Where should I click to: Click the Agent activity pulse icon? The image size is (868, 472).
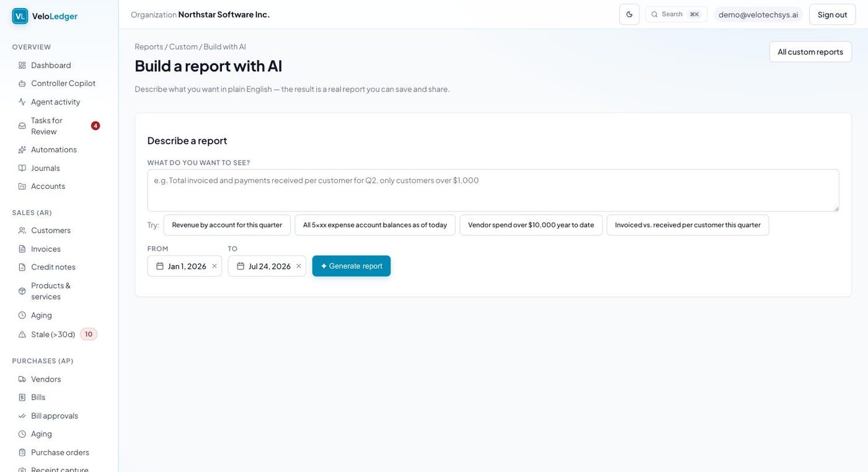(22, 102)
